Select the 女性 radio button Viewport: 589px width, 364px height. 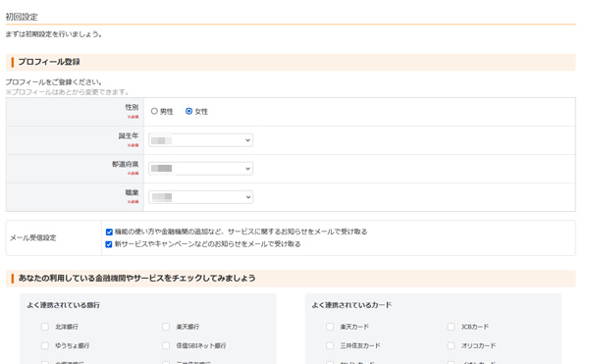188,112
